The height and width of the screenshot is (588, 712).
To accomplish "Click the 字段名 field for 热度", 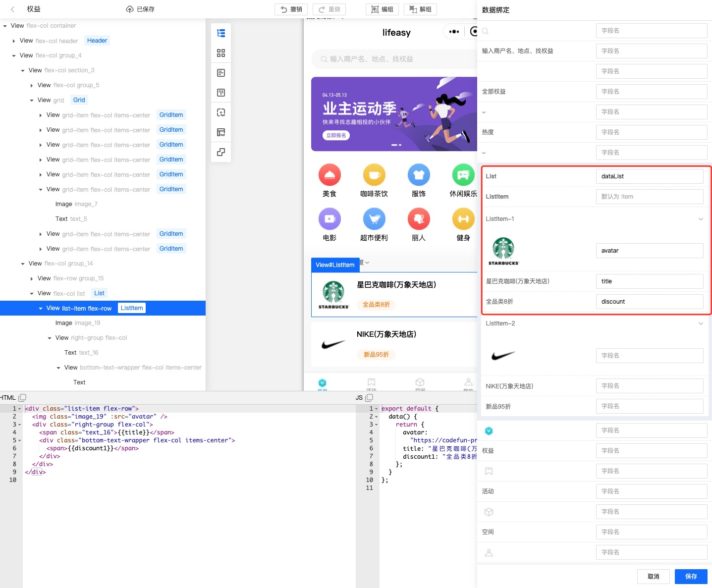I will (x=652, y=132).
